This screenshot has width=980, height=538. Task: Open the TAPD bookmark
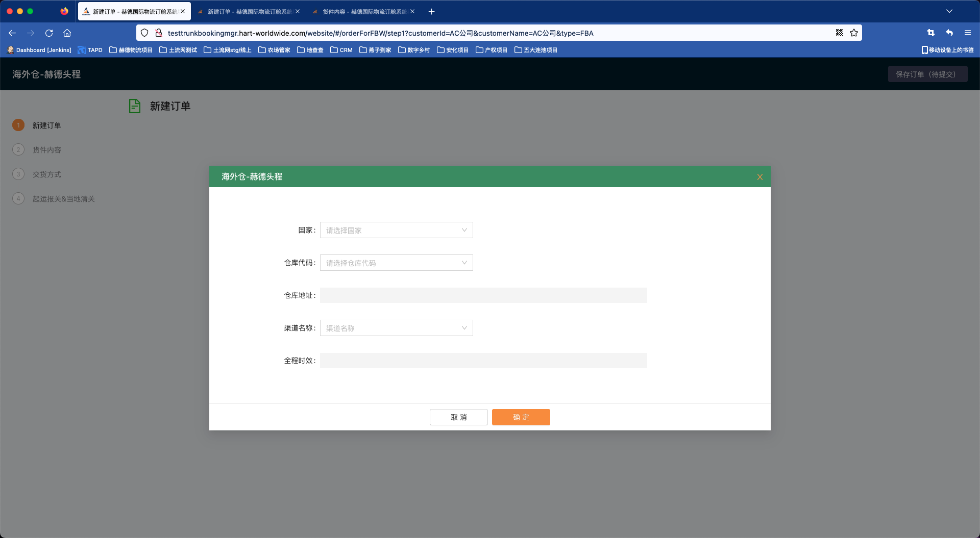pos(90,50)
